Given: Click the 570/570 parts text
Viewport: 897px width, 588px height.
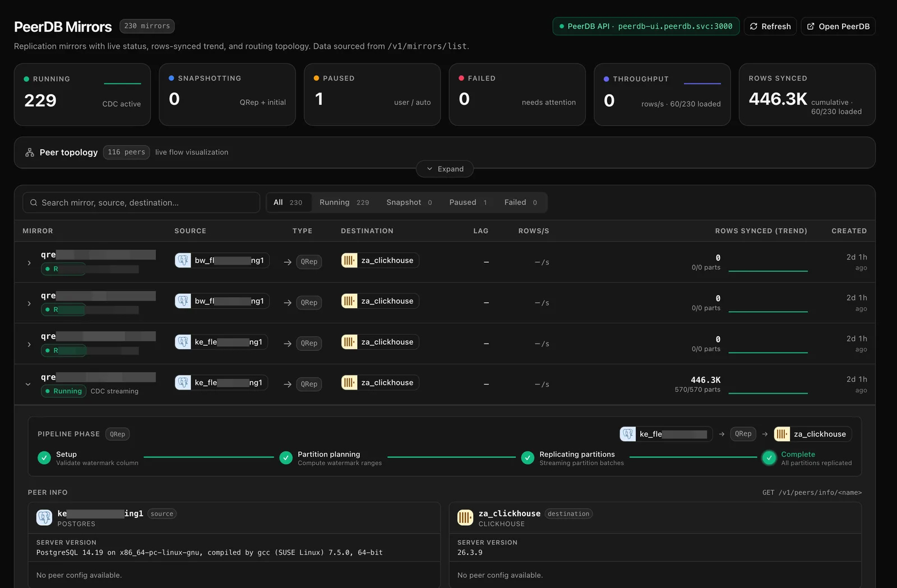Looking at the screenshot, I should point(697,390).
